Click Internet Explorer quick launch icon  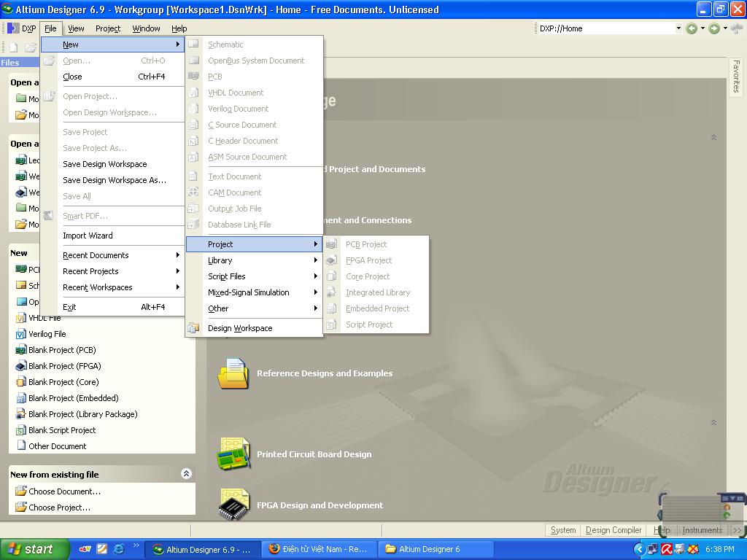coord(119,549)
